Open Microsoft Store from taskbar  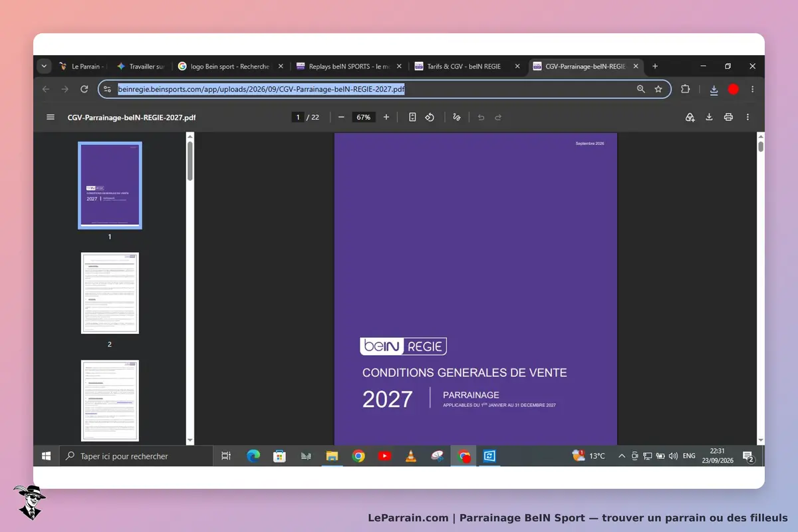point(280,456)
